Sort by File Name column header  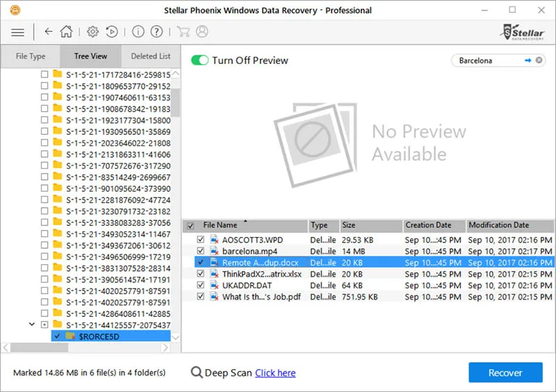pyautogui.click(x=220, y=225)
